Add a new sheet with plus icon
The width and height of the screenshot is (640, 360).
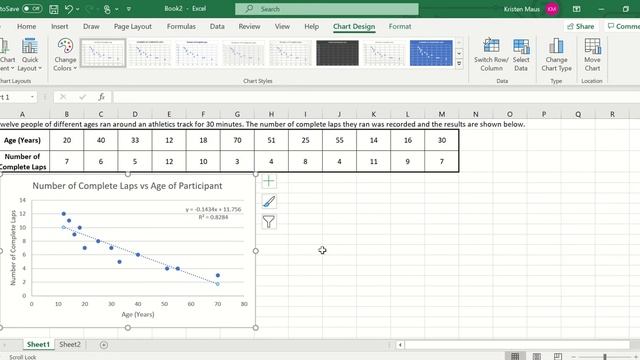(104, 345)
